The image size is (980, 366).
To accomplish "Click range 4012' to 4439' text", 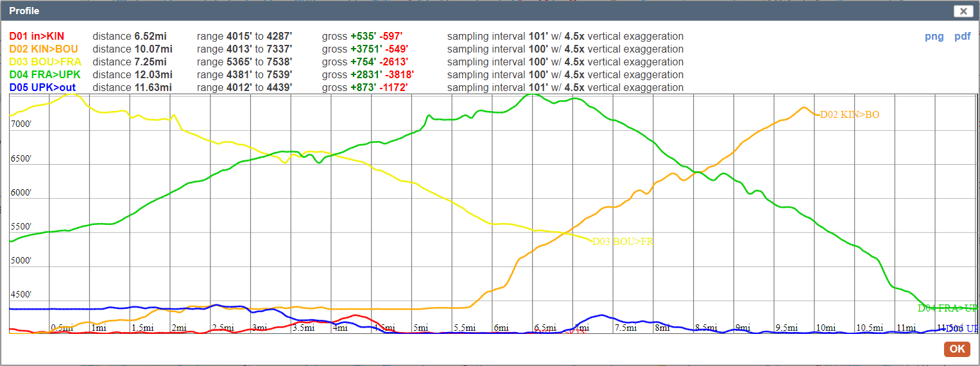I will [245, 88].
